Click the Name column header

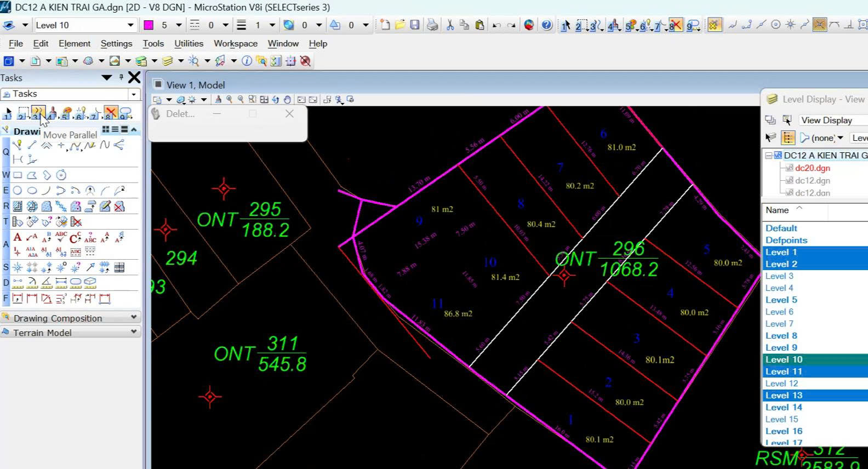(x=777, y=210)
